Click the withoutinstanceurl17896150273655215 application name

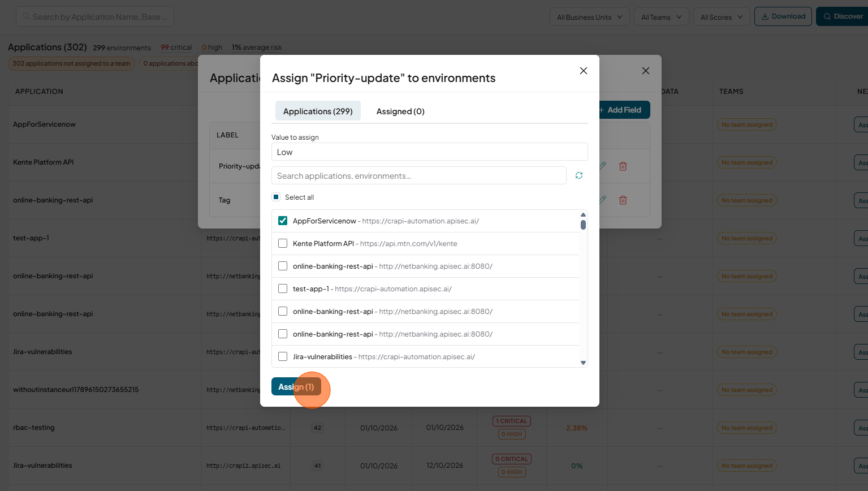point(76,390)
